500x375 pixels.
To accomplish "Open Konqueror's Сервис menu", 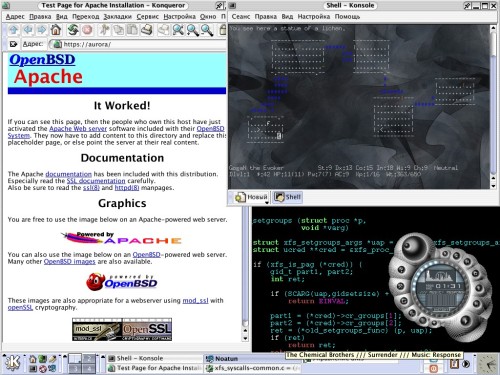I will (147, 17).
